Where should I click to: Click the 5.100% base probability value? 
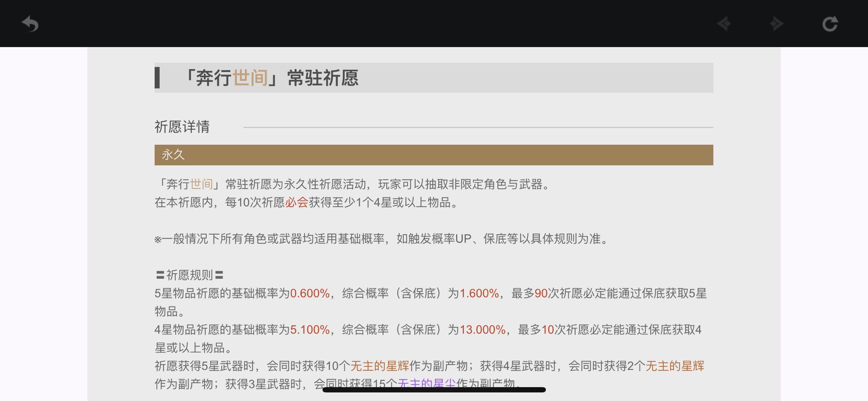(x=310, y=330)
